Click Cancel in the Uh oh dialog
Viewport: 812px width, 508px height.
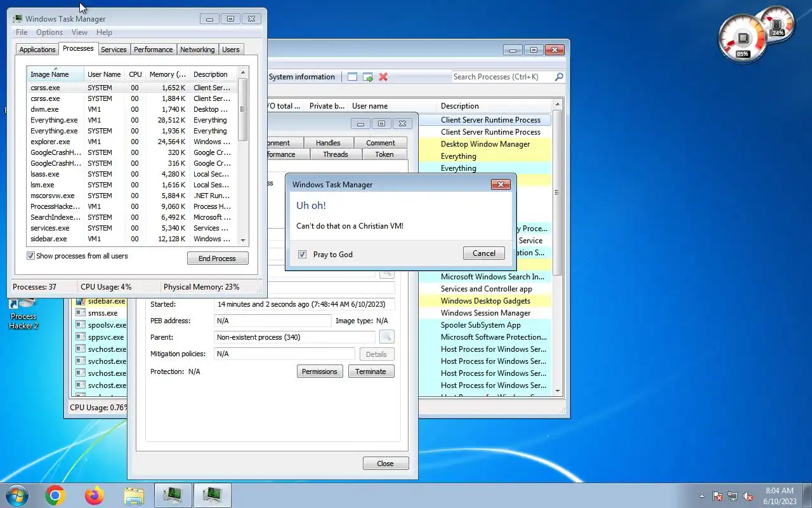click(484, 253)
